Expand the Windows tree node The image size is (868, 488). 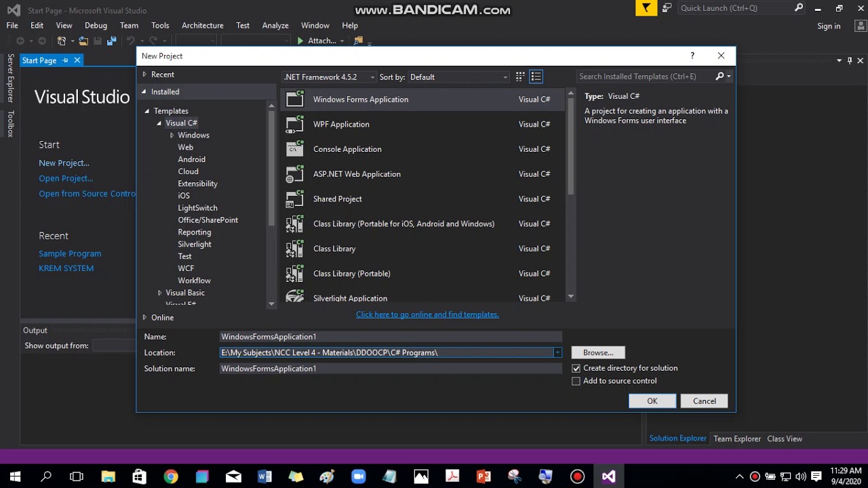coord(172,136)
